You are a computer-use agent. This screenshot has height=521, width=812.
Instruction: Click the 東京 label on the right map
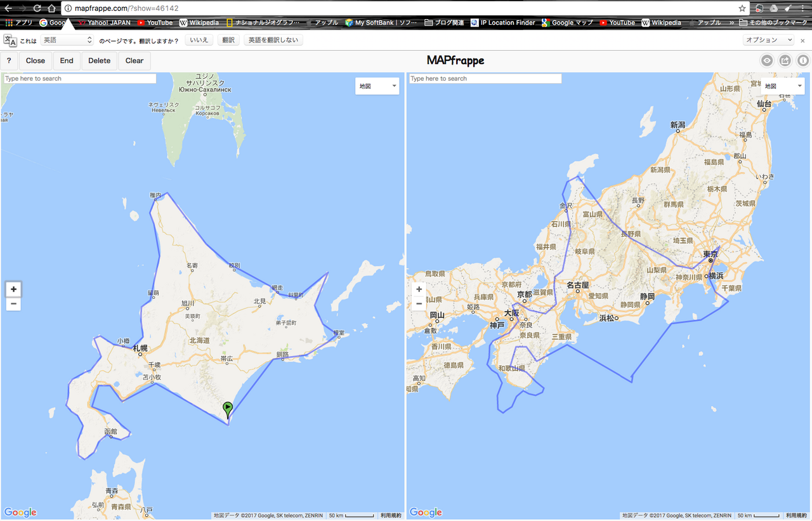710,254
